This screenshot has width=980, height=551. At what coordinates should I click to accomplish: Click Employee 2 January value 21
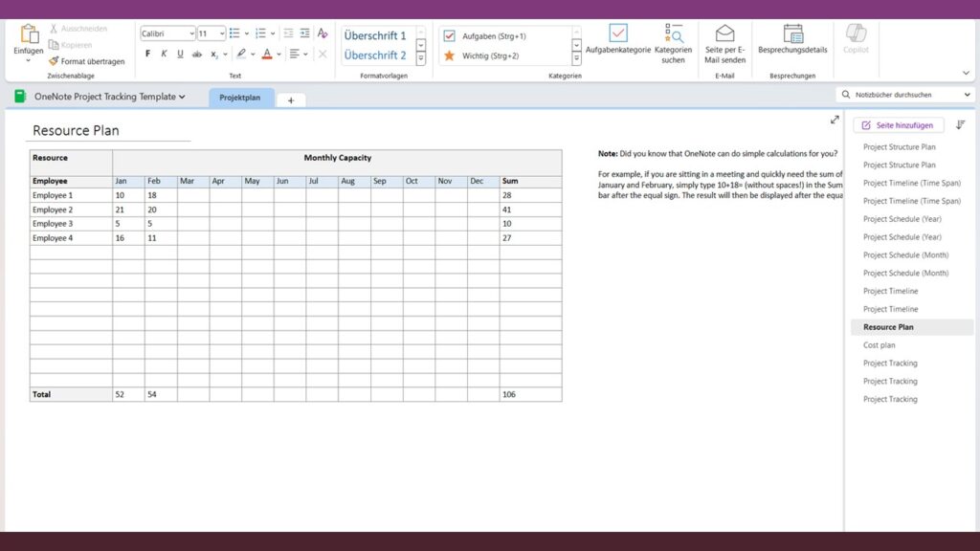click(x=129, y=209)
